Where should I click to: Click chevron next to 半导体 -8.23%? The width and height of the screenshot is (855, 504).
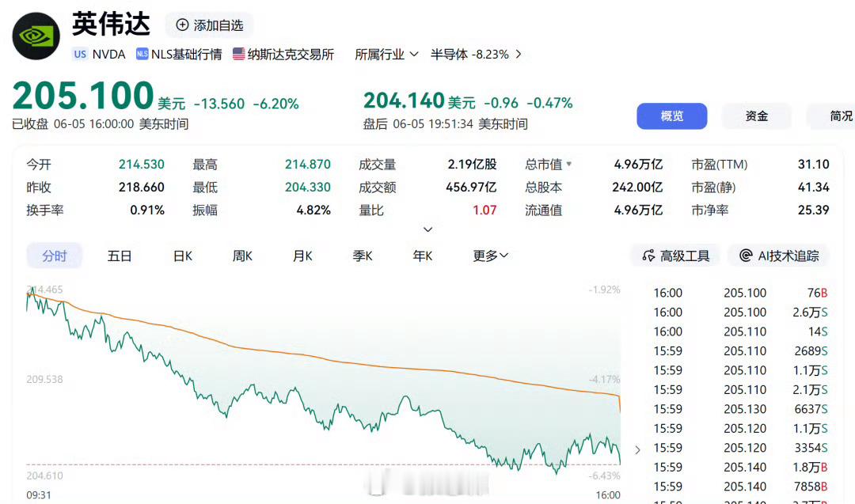pyautogui.click(x=519, y=54)
